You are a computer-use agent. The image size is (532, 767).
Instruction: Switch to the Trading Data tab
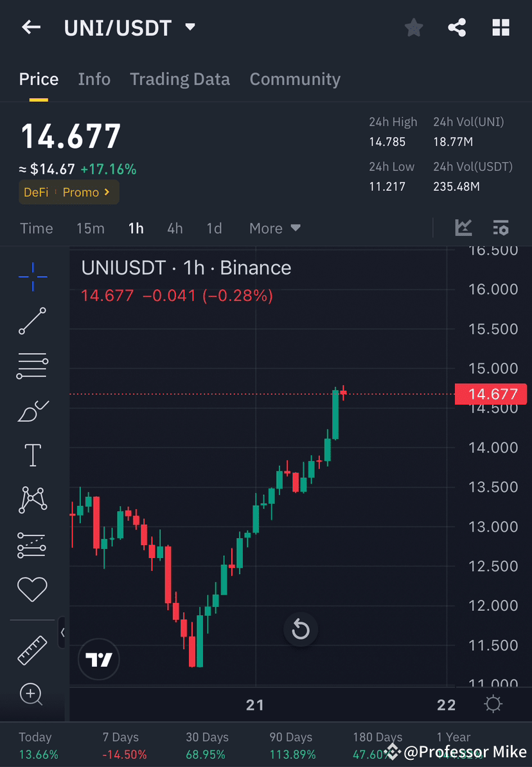pyautogui.click(x=180, y=78)
